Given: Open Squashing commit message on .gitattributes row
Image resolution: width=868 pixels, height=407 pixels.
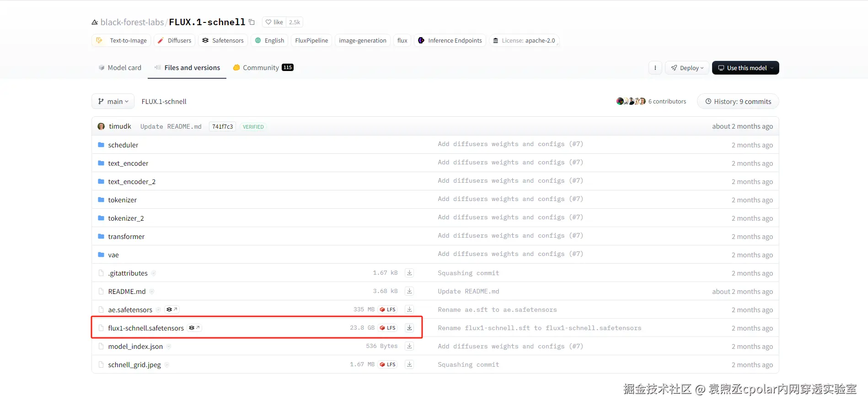Looking at the screenshot, I should click(468, 273).
